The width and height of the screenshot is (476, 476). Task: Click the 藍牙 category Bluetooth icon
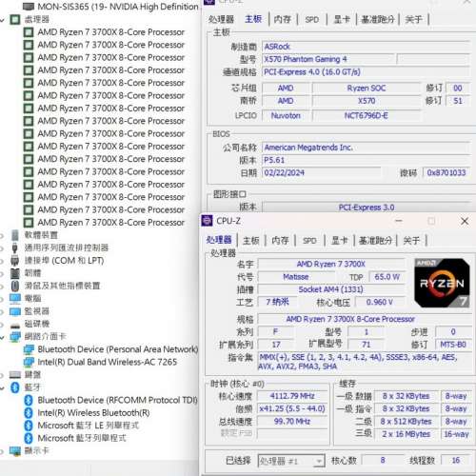point(15,387)
